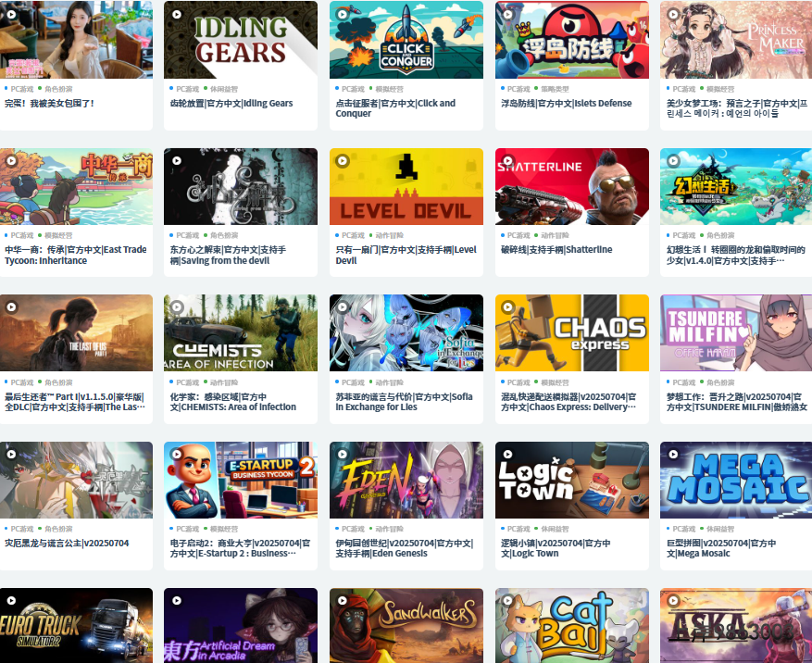Hit the play icon on Mega Mosaic thumbnail
This screenshot has width=812, height=663.
pos(673,455)
